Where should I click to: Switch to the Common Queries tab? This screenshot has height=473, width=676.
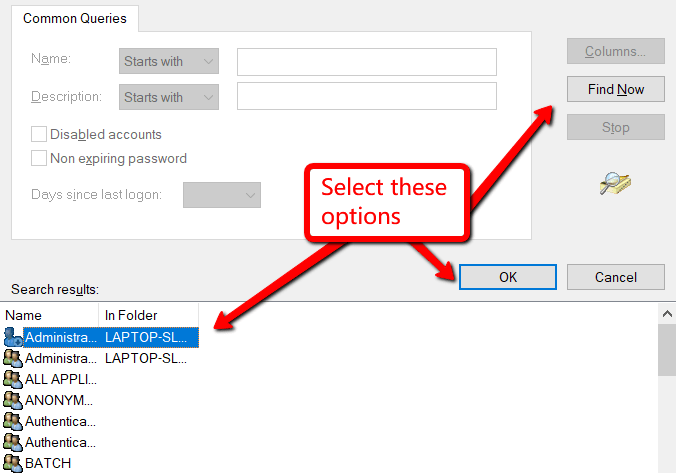click(75, 18)
